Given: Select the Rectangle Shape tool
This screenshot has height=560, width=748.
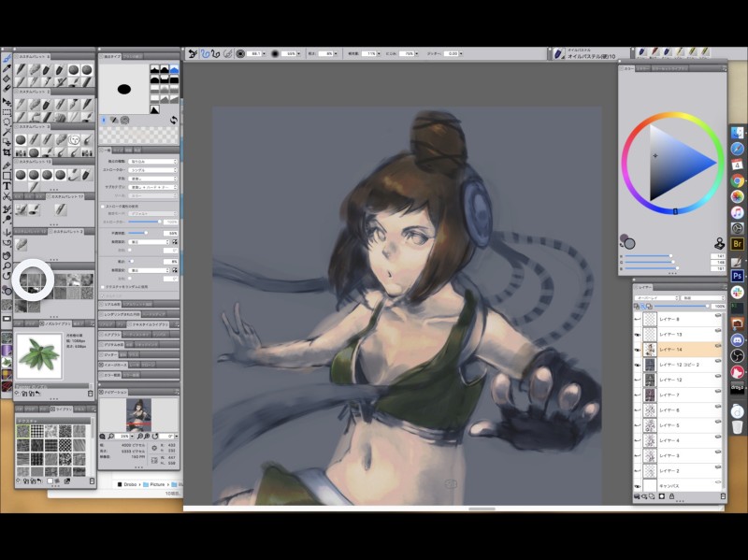Looking at the screenshot, I should coord(7,176).
